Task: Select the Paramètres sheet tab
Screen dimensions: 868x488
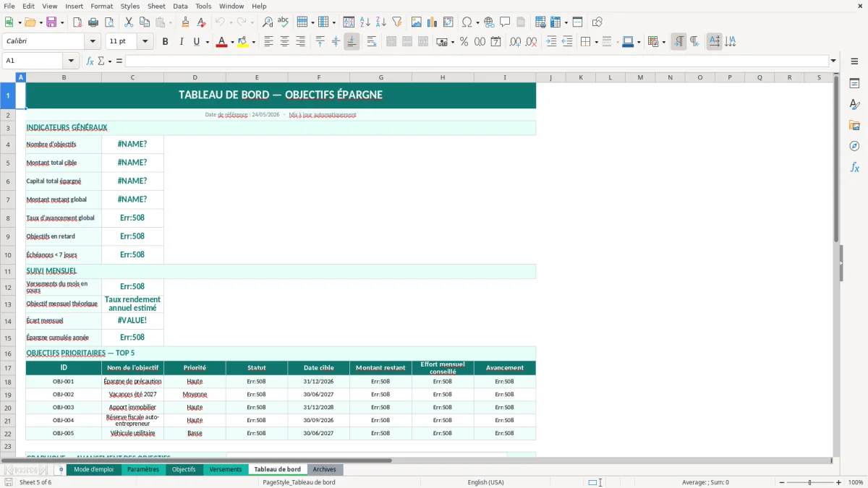Action: (x=142, y=470)
